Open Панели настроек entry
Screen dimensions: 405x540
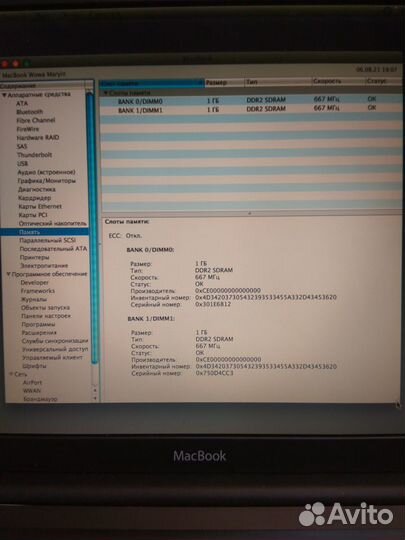click(x=46, y=316)
